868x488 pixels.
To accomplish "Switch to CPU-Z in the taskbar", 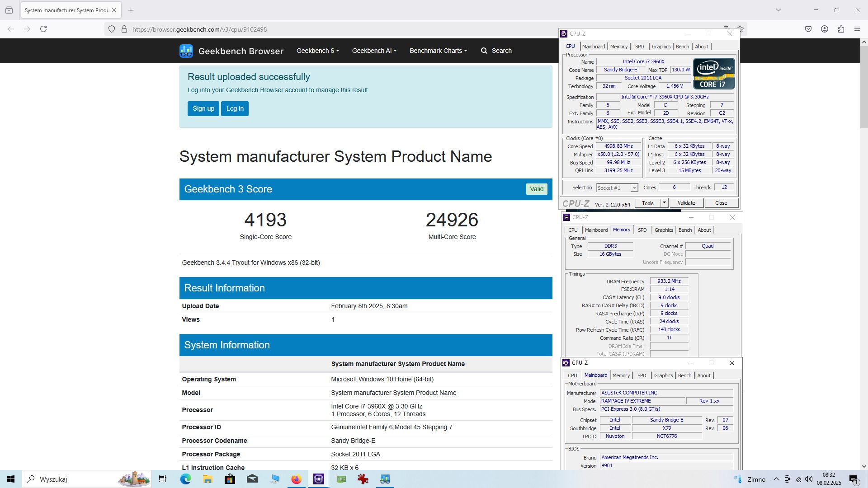I will pos(319,479).
